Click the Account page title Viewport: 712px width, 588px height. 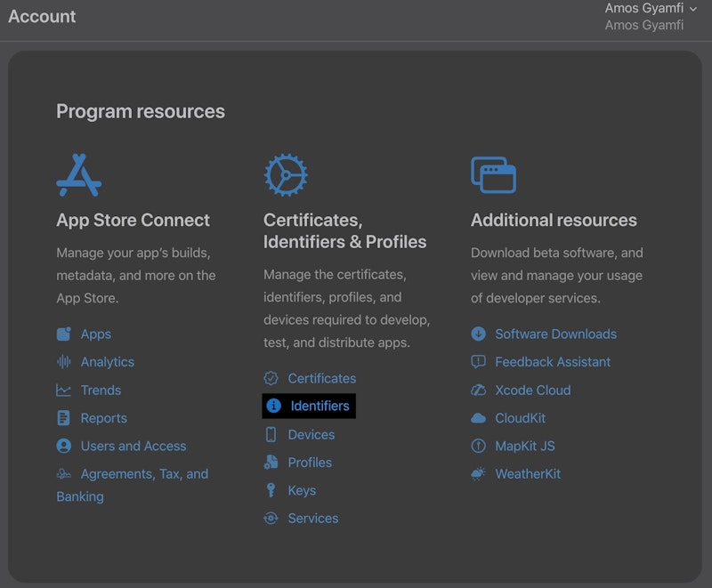pos(42,16)
